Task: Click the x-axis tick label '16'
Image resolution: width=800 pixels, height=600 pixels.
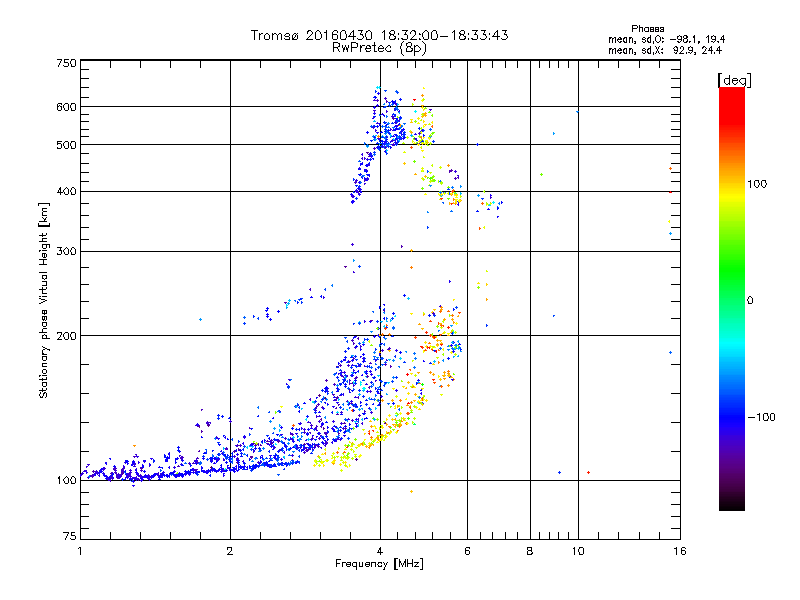Action: (x=680, y=551)
